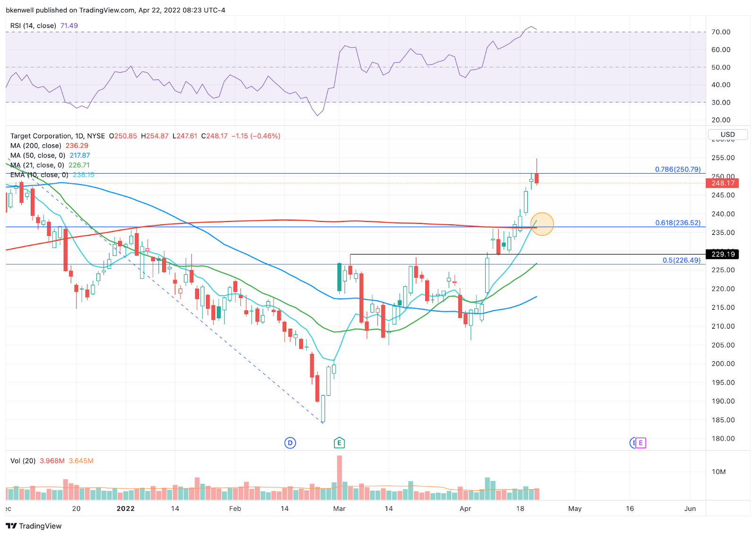The image size is (756, 536).
Task: Click the 180.00 price scale label
Action: [x=723, y=439]
